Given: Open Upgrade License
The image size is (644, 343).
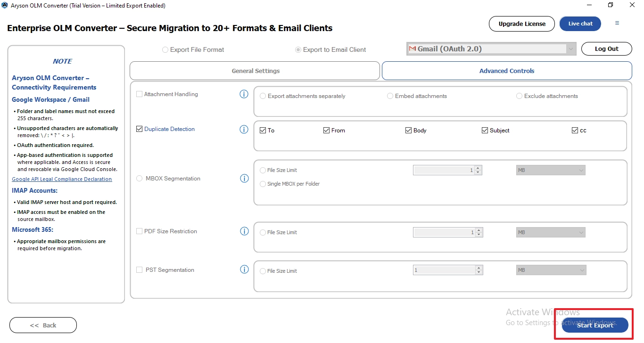Looking at the screenshot, I should pyautogui.click(x=522, y=24).
